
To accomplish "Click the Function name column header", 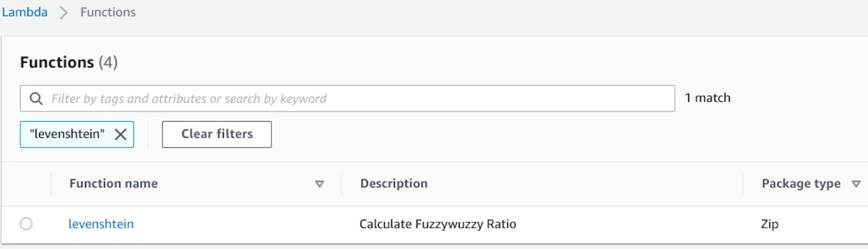I will 113,184.
